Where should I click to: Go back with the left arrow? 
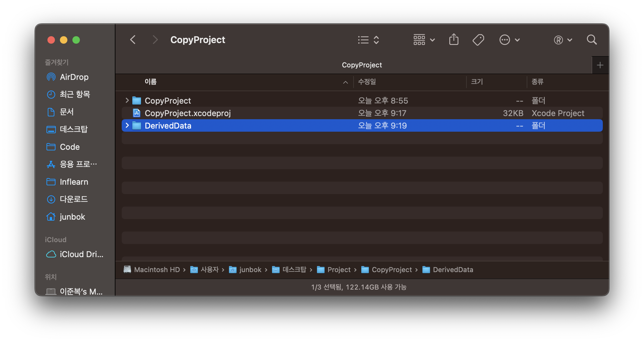click(133, 40)
